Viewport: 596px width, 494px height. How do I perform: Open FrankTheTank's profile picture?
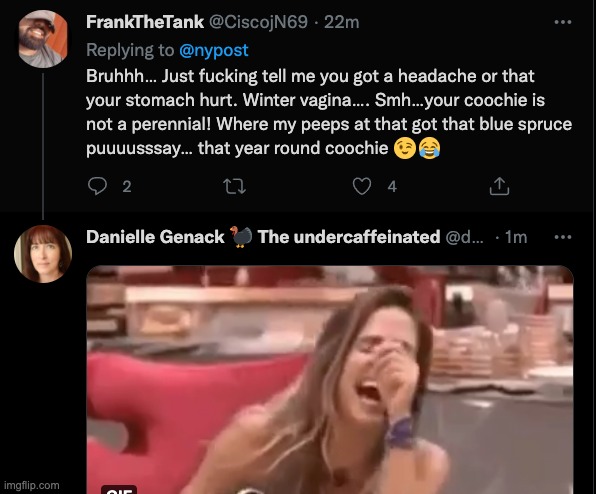click(43, 39)
